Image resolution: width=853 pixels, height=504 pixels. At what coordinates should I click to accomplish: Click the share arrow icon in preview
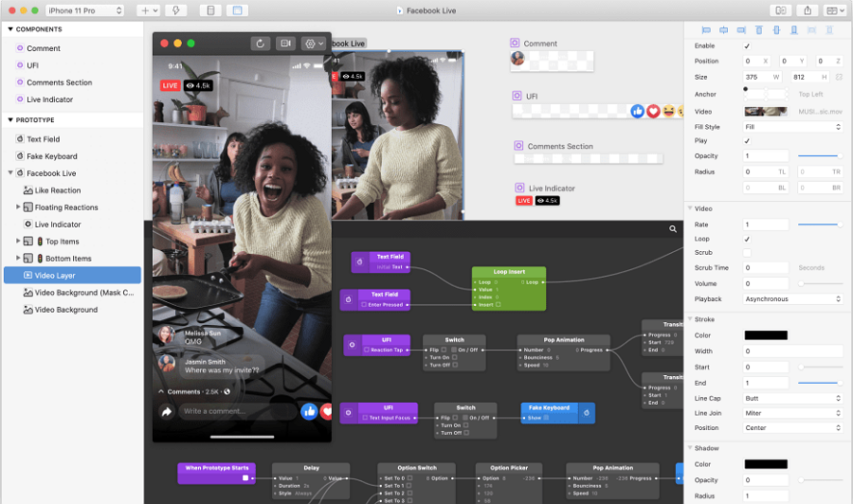coord(167,411)
